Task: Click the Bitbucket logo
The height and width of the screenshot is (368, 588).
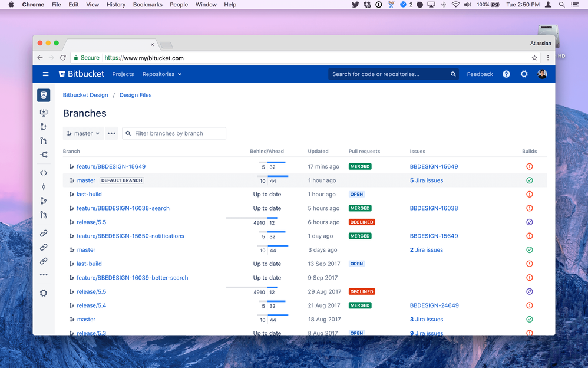Action: [x=81, y=74]
